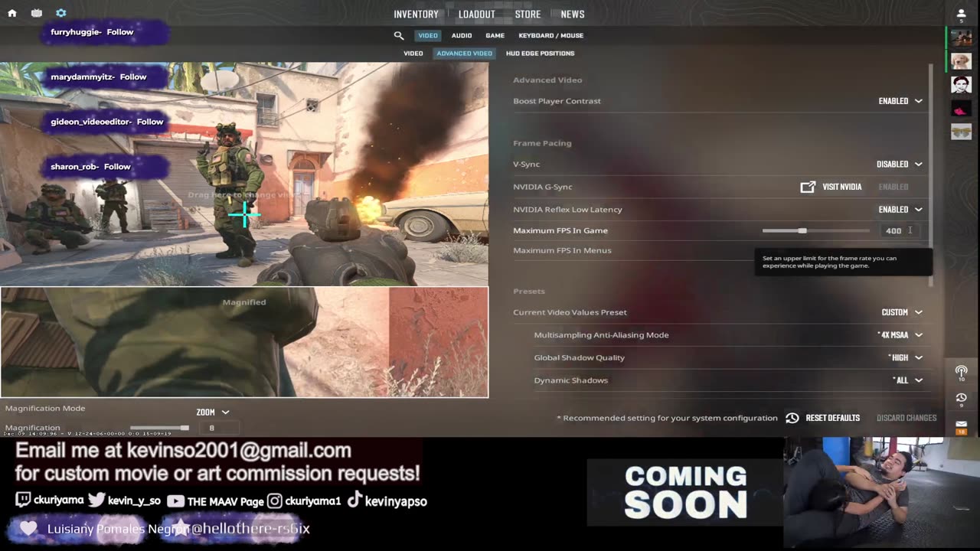Click the settings search magnifier icon
Image resolution: width=980 pixels, height=551 pixels.
[399, 35]
